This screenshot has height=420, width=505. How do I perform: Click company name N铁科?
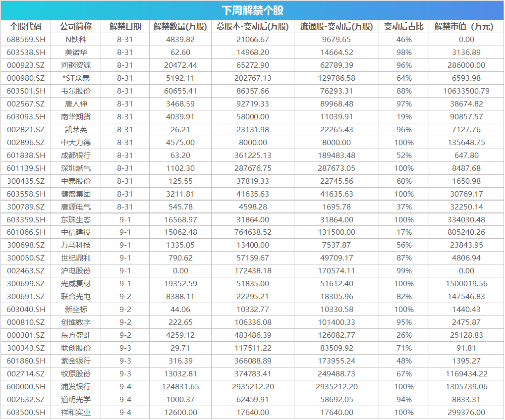76,40
